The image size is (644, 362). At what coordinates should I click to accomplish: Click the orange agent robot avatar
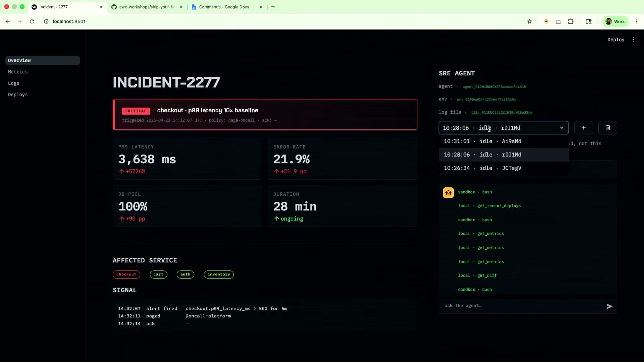[448, 193]
